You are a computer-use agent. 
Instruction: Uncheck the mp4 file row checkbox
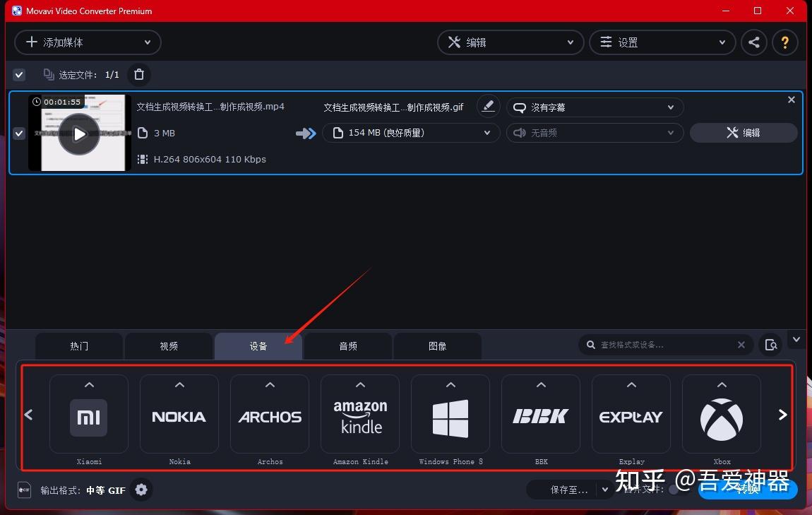pyautogui.click(x=19, y=133)
